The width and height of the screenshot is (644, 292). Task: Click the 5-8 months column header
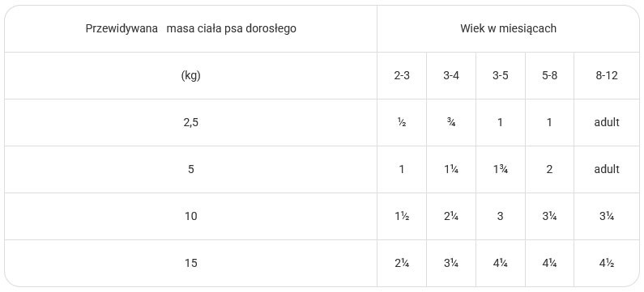click(549, 76)
